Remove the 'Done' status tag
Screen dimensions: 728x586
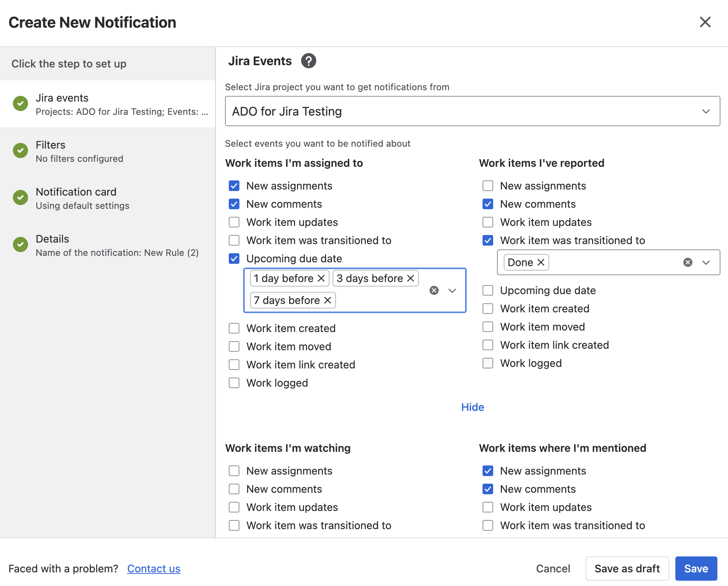pos(541,262)
